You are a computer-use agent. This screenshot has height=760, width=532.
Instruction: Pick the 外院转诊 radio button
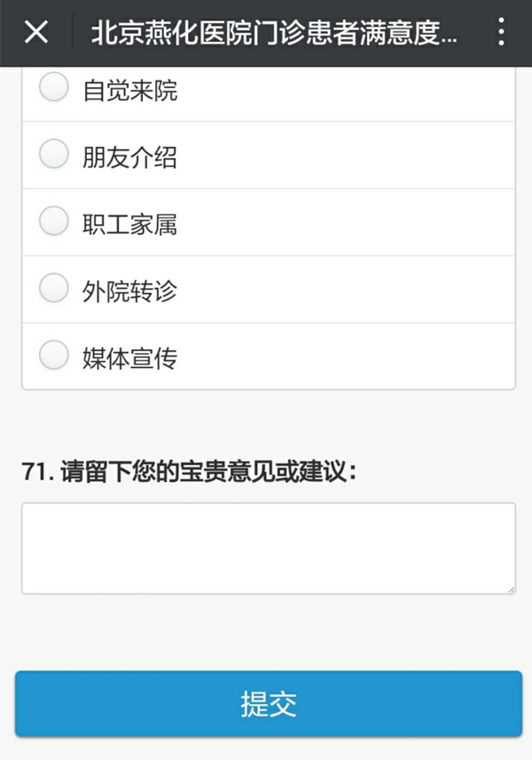point(54,288)
